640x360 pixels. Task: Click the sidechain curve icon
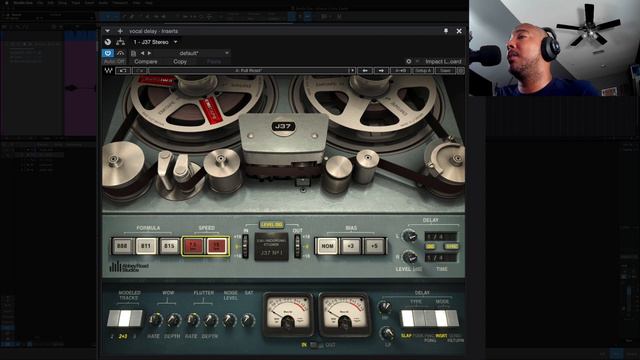tap(120, 53)
